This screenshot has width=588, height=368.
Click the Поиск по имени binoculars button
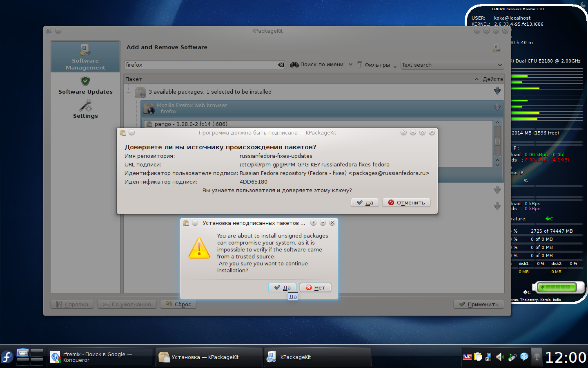(x=317, y=65)
